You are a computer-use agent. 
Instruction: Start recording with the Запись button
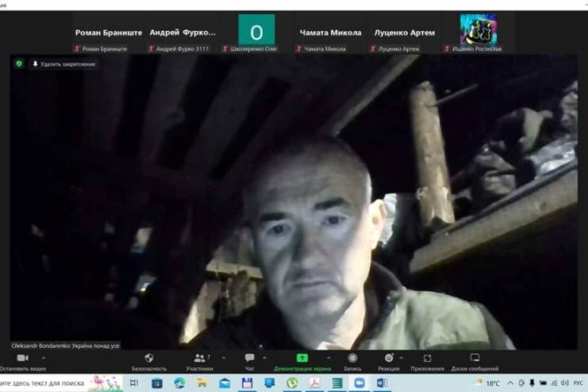[352, 359]
